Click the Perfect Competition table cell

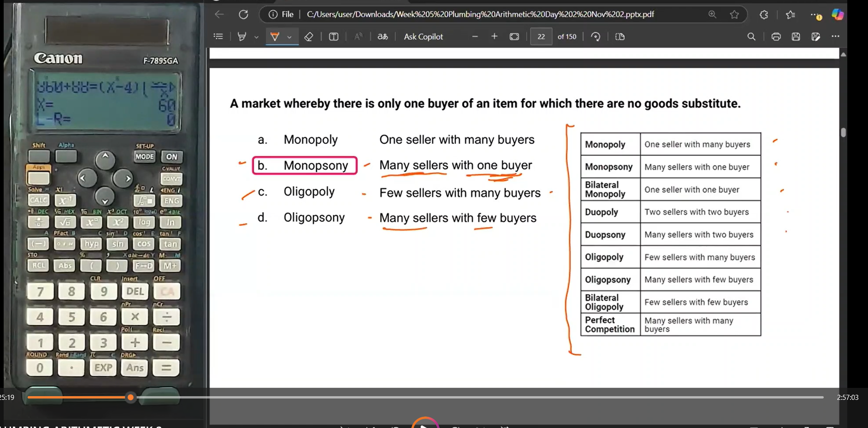pyautogui.click(x=610, y=325)
